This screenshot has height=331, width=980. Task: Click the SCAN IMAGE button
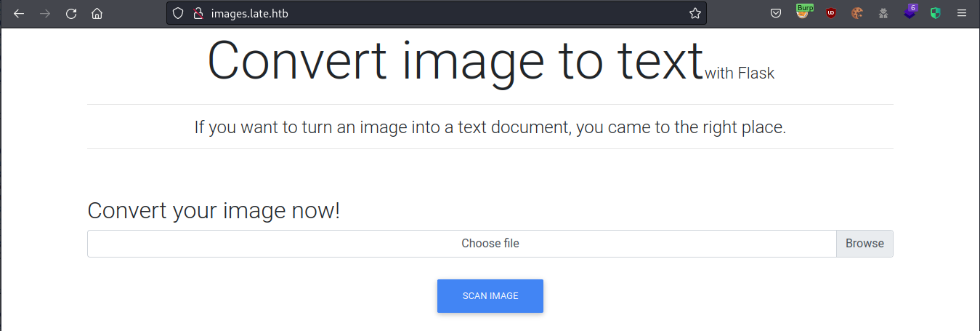click(x=490, y=296)
